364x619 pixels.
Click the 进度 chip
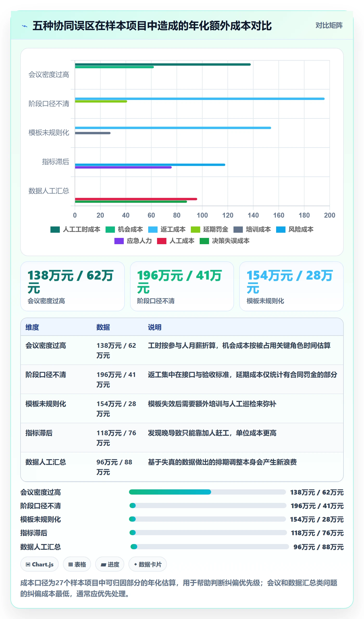click(110, 564)
